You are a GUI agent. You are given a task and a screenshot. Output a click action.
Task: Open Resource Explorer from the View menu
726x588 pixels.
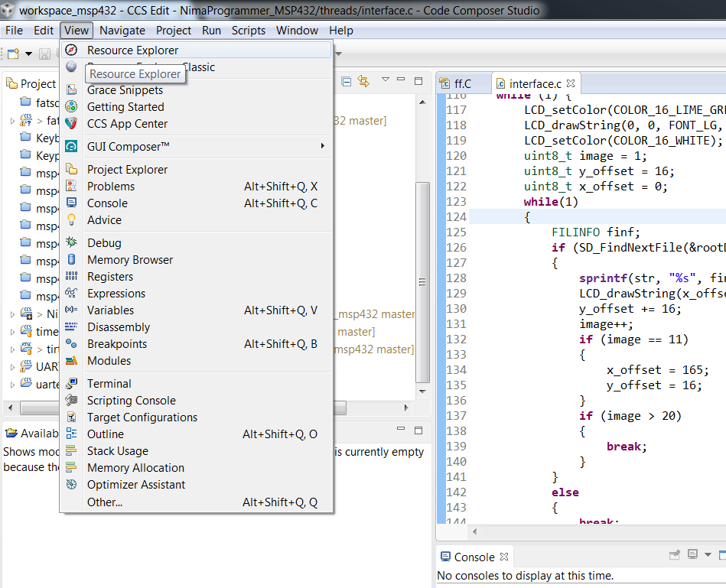click(196, 50)
